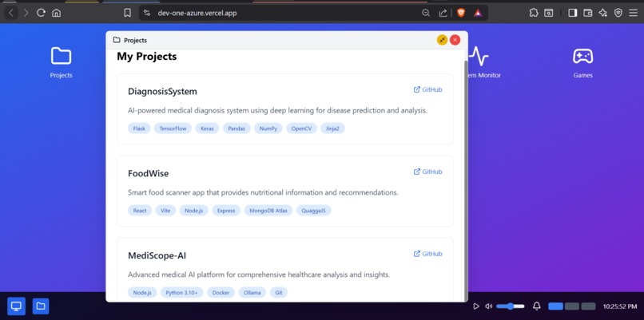Go back with the browser back arrow
This screenshot has width=644, height=320.
11,13
